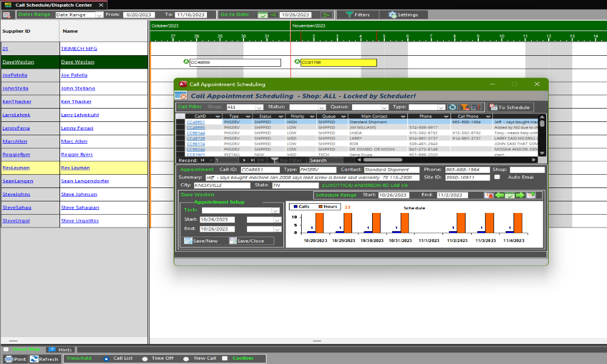607x364 pixels.
Task: Click the green forward arrow after Go to Date
Action: tap(327, 15)
